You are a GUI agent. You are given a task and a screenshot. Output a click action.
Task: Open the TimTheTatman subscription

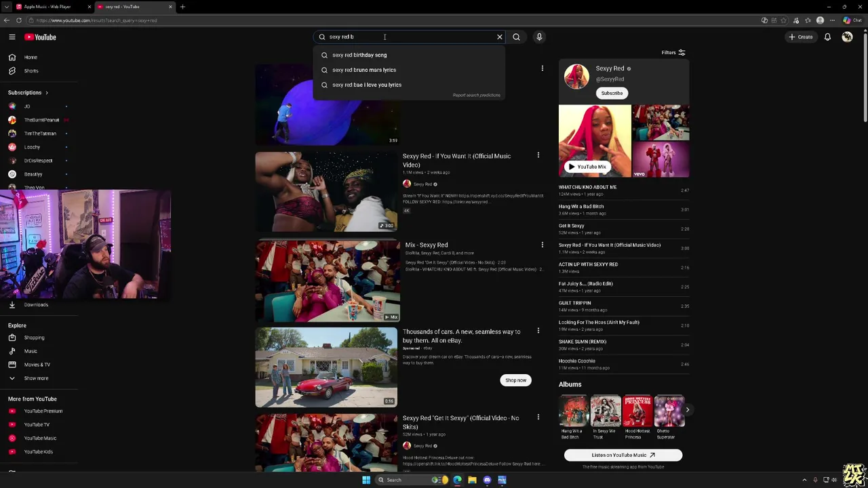[39, 134]
